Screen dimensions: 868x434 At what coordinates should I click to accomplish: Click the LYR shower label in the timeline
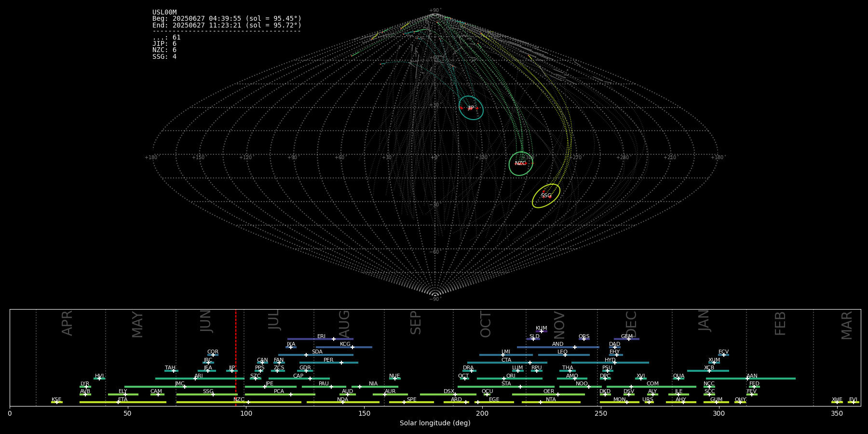(85, 384)
